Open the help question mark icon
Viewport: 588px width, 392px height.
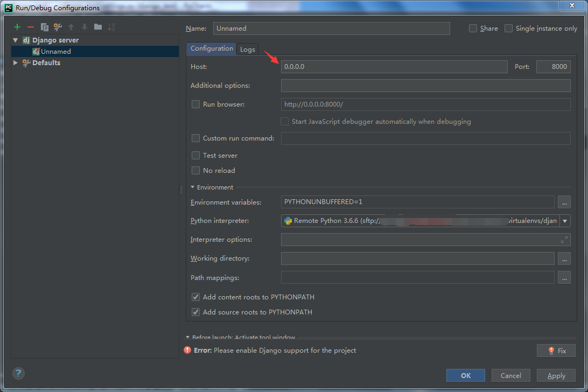(x=18, y=373)
